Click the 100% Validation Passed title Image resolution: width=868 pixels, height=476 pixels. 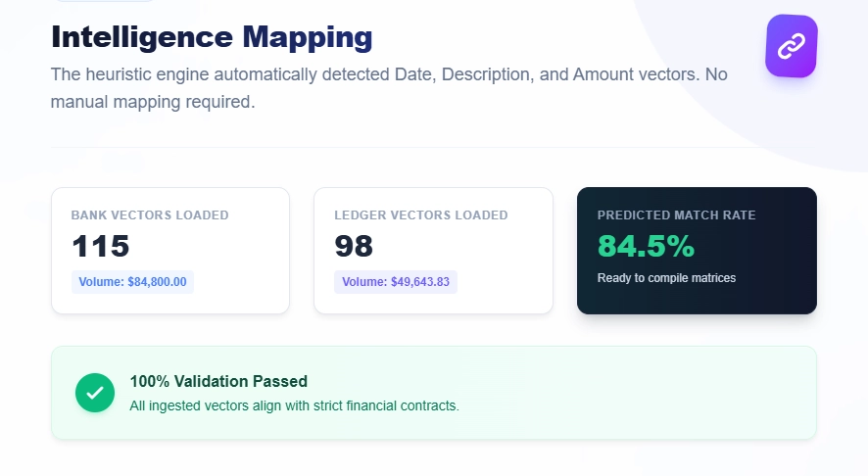click(x=218, y=381)
